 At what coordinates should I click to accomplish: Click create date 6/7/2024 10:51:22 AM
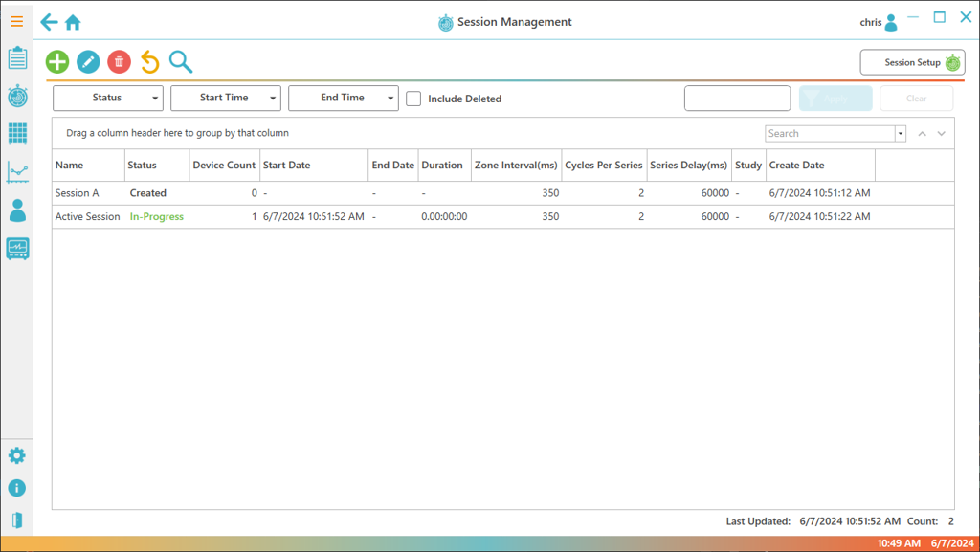(x=819, y=216)
